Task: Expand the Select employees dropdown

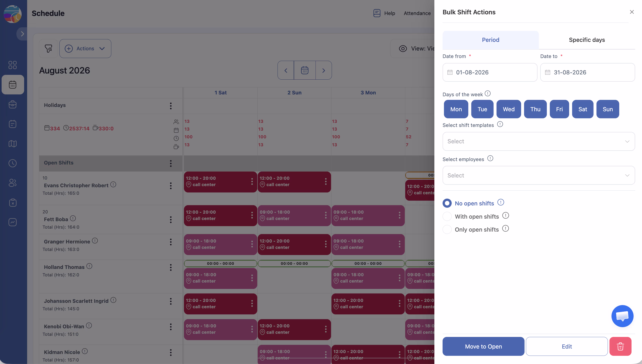Action: pos(538,175)
